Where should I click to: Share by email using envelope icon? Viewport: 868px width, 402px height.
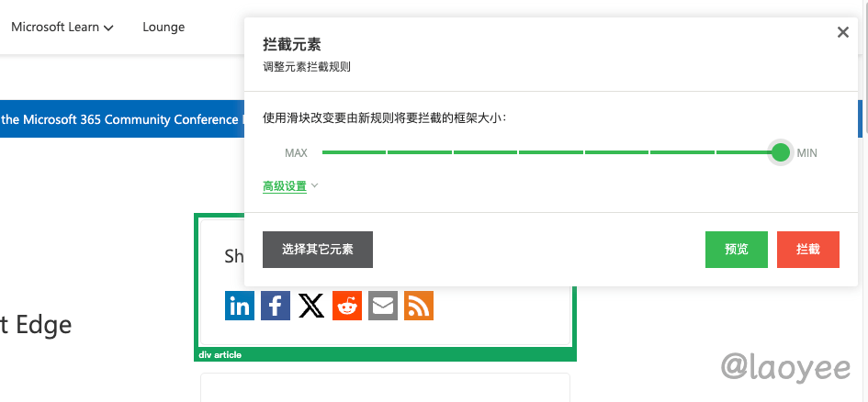coord(383,306)
